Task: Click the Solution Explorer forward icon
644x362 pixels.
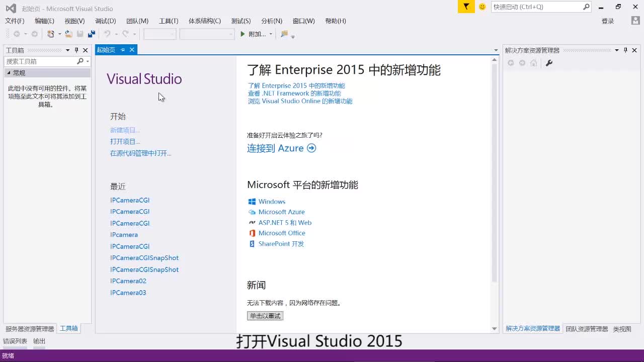Action: (522, 63)
